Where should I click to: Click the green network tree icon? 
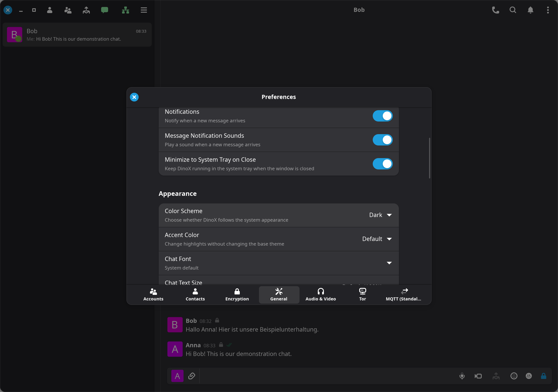point(125,10)
